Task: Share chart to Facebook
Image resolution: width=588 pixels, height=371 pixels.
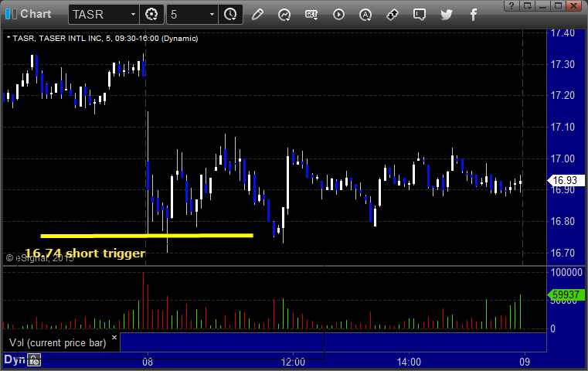Action: click(473, 15)
